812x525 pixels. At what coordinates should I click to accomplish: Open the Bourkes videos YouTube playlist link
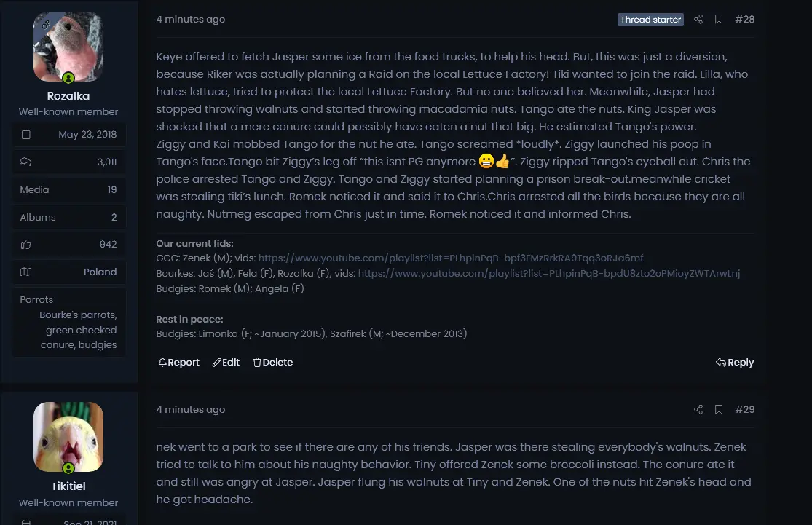tap(549, 274)
